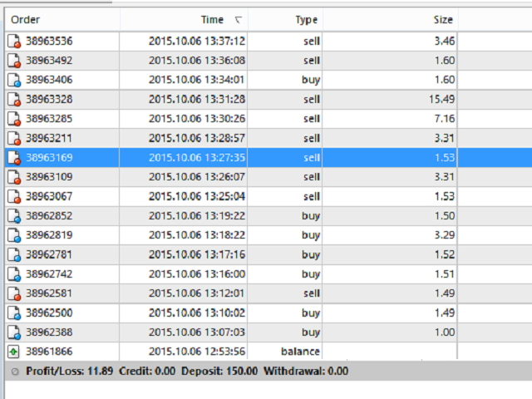Click time 2015.10.06 13:31:28
Viewport: 532px width, 399px height.
(x=197, y=99)
